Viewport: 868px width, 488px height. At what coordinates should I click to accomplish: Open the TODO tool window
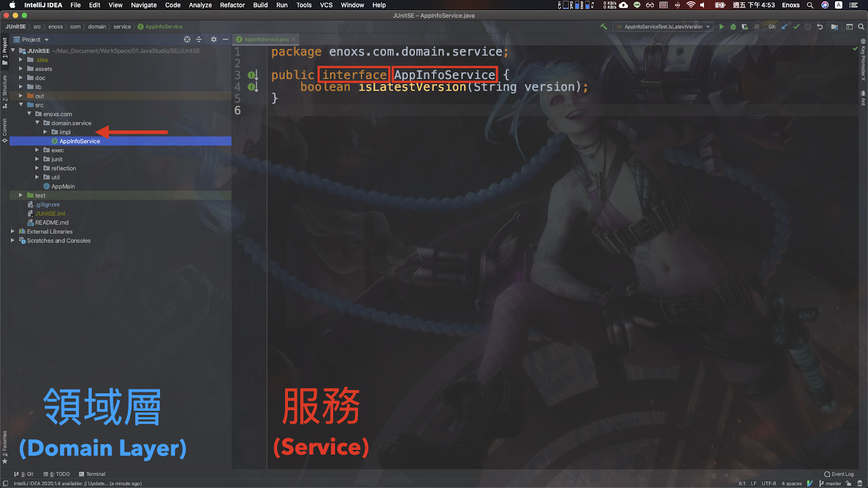(x=56, y=474)
